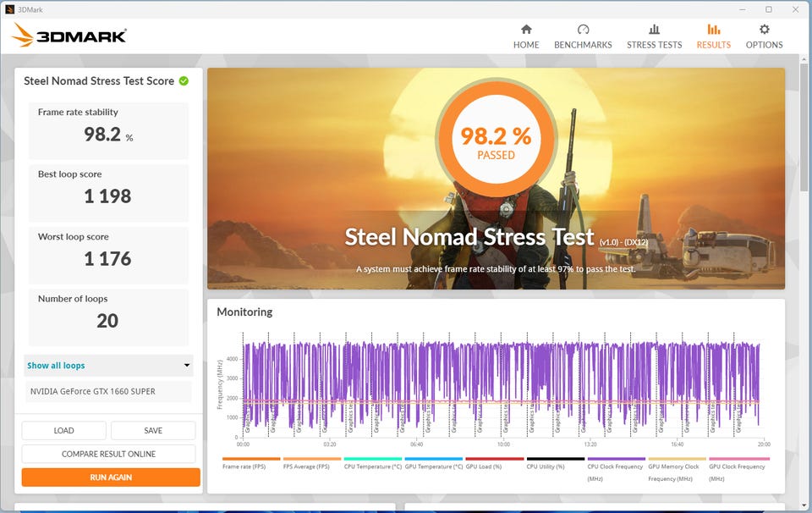The height and width of the screenshot is (513, 812).
Task: Click the Monitoring heading
Action: [x=244, y=312]
